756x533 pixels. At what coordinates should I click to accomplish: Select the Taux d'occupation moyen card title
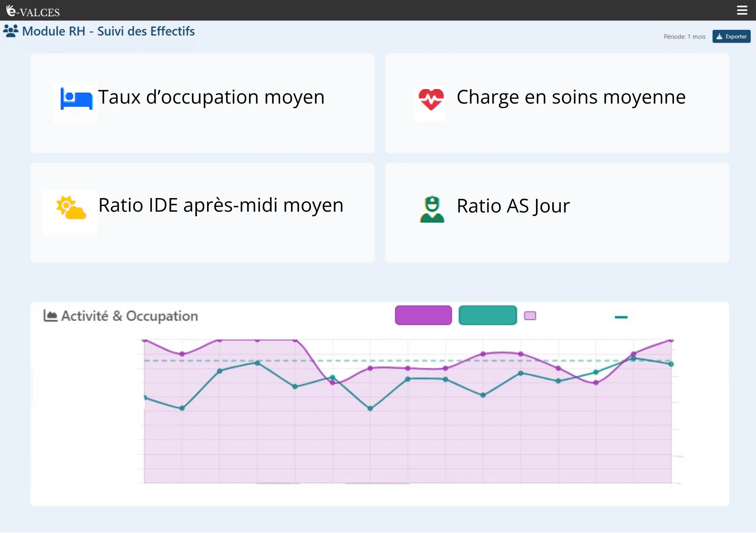coord(211,97)
